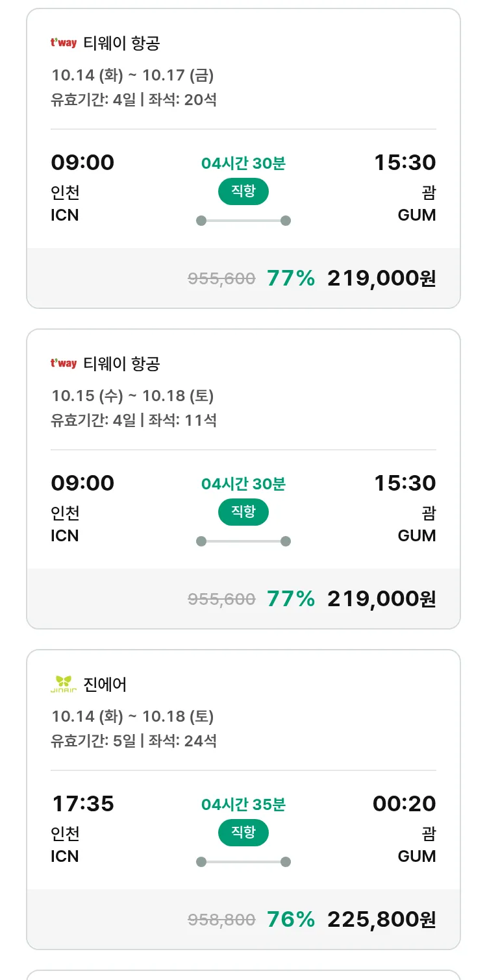Screen dimensions: 487x980
Task: Click the t'way logo on the 10.15–10.18 flight
Action: click(x=64, y=364)
